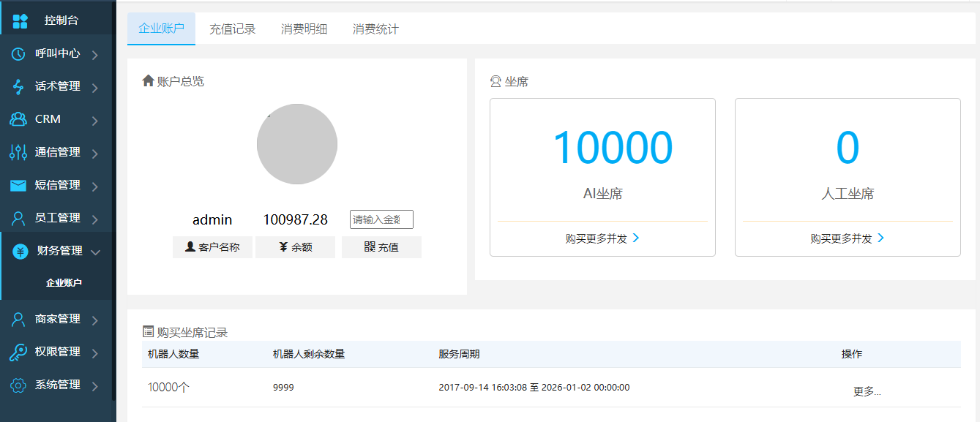Open the 消费统计 tab
Image resolution: width=980 pixels, height=422 pixels.
pos(375,28)
